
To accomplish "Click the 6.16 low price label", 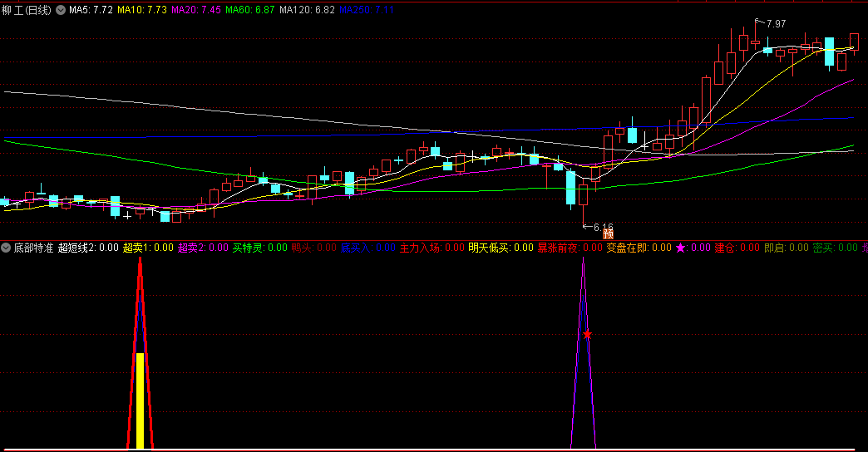I will [x=604, y=227].
